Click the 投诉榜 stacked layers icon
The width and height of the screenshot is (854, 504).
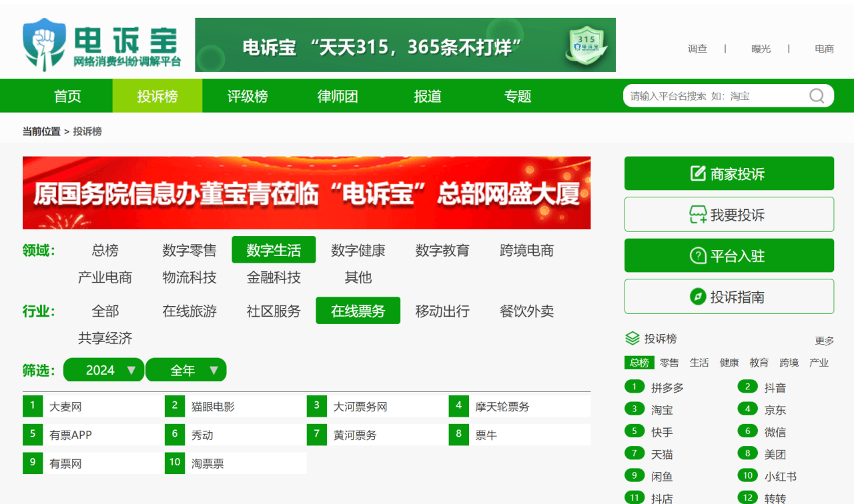click(632, 339)
